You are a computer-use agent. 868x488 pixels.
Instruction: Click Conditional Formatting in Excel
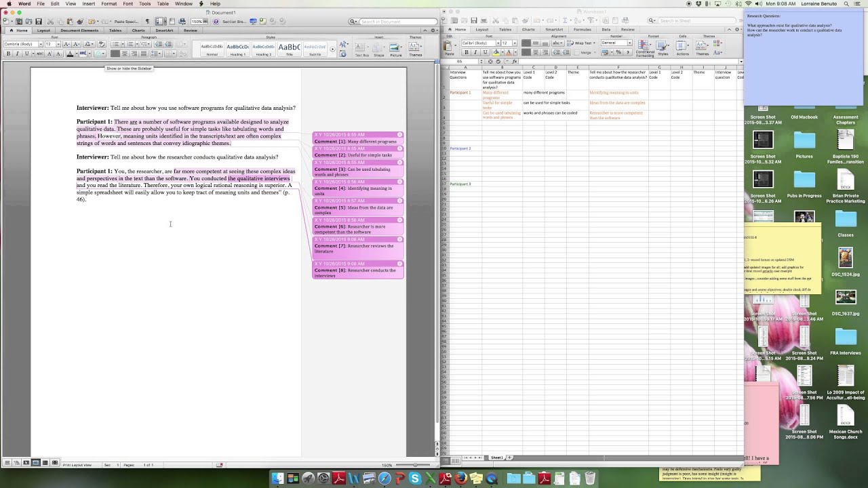(x=645, y=47)
